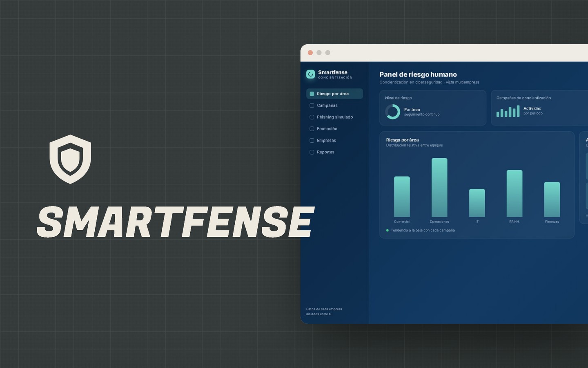This screenshot has width=588, height=368.
Task: Select the Comercial bar in chart
Action: pyautogui.click(x=402, y=197)
